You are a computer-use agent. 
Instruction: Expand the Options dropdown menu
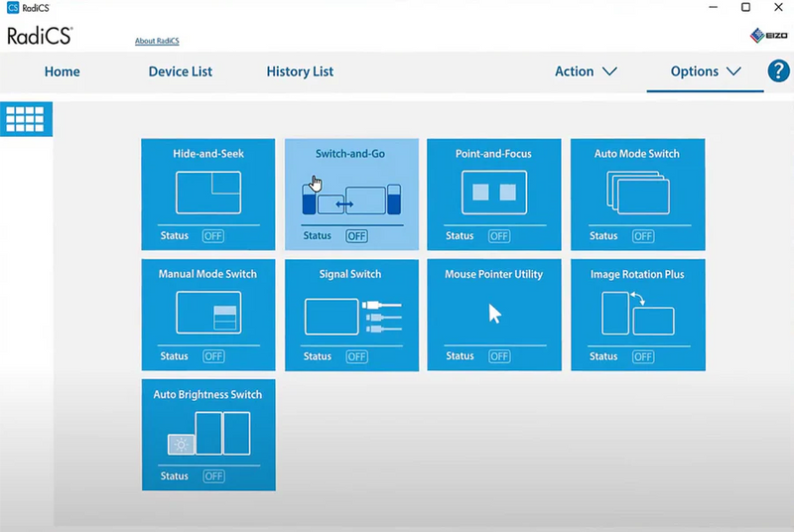tap(706, 71)
